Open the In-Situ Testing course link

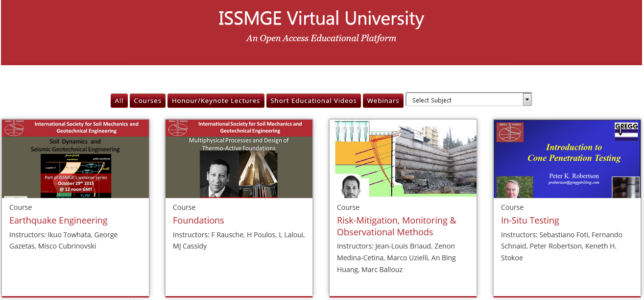pos(530,221)
